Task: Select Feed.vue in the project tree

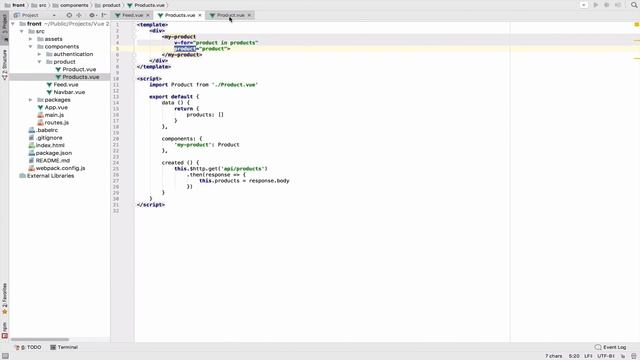Action: [x=62, y=84]
